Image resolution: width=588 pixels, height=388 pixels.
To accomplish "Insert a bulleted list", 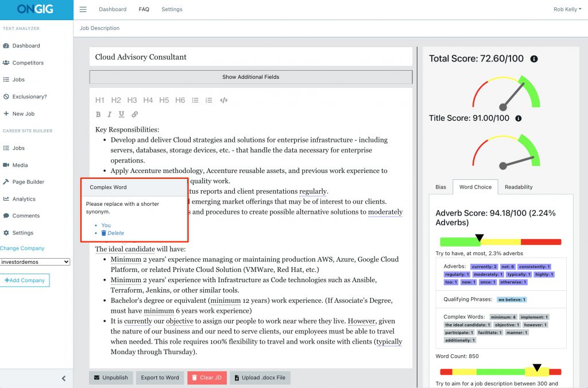I will coord(195,100).
